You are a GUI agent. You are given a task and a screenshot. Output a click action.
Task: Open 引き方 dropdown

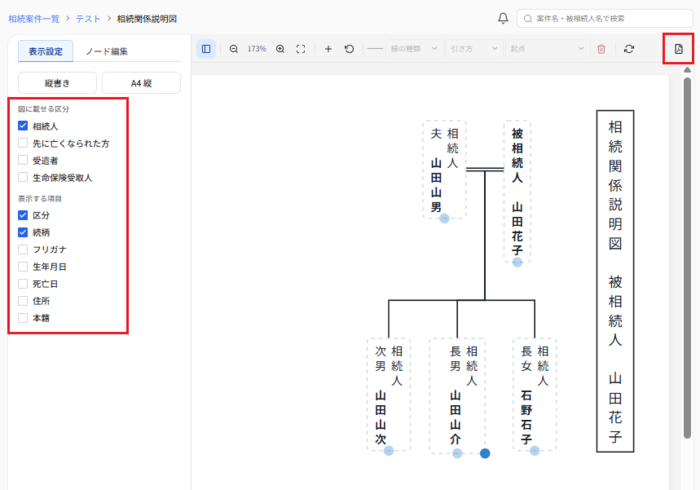tap(474, 49)
